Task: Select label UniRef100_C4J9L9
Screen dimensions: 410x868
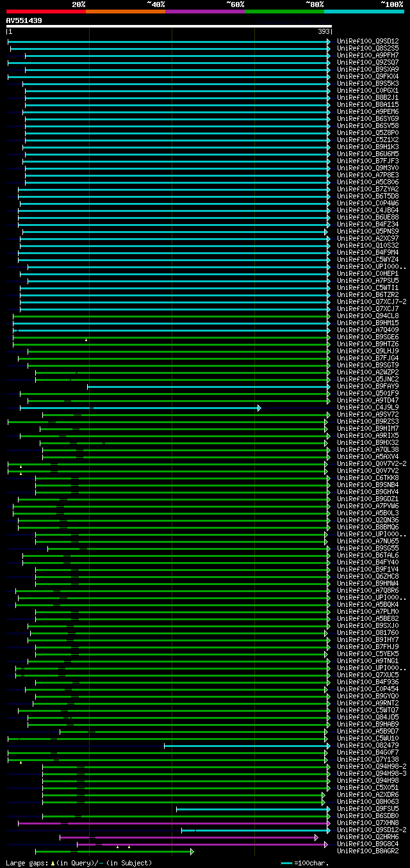Action: click(x=368, y=408)
